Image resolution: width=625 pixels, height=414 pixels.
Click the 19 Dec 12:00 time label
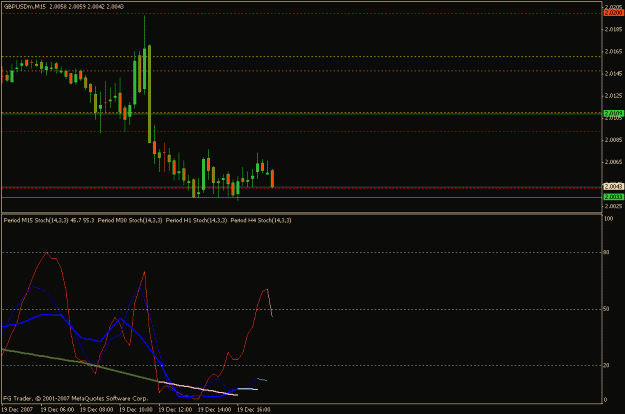coord(175,409)
